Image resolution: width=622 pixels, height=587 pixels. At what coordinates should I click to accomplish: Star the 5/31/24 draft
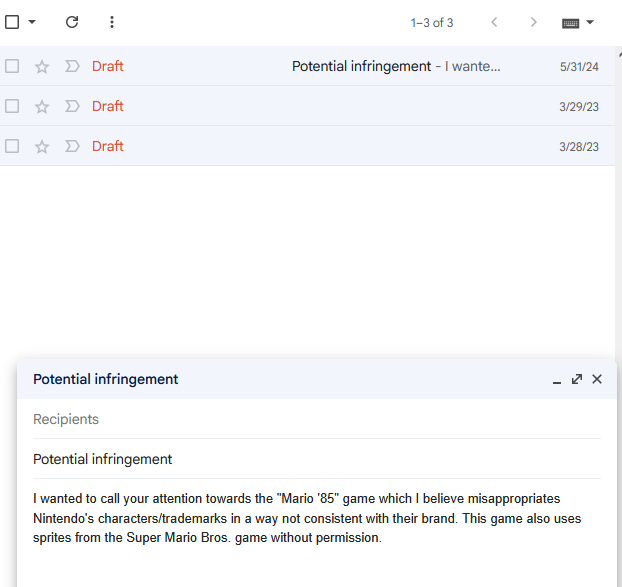click(42, 67)
